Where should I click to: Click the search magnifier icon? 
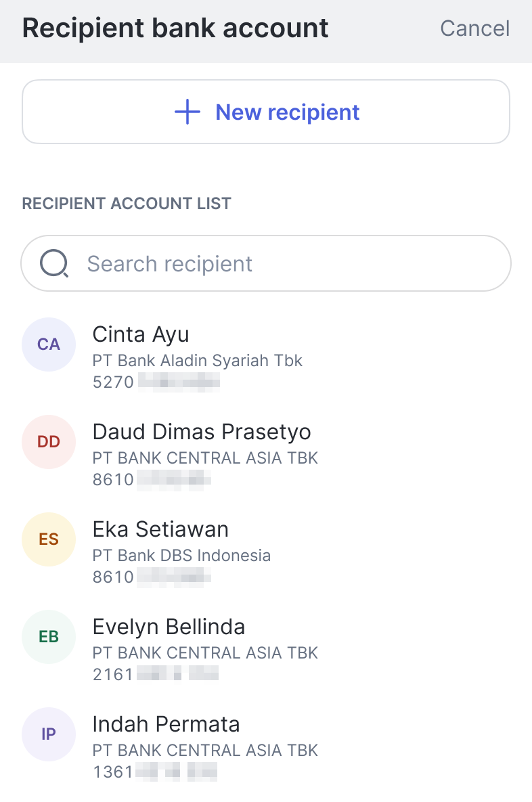54,264
